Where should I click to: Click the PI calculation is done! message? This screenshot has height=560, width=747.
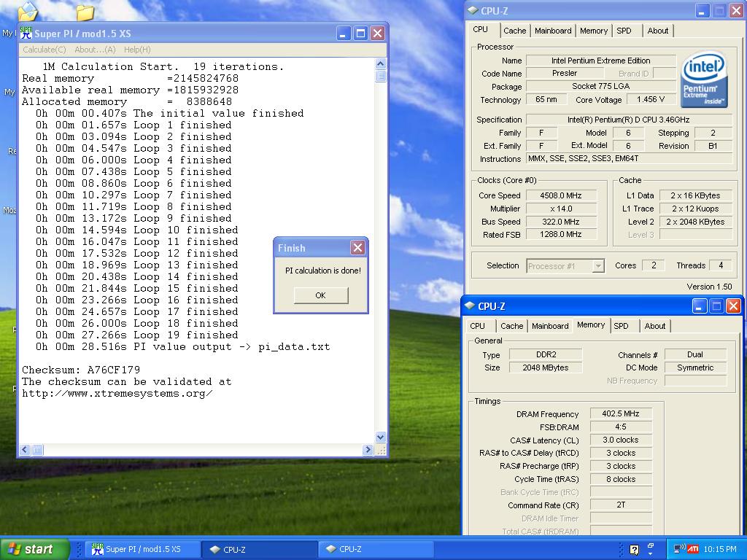323,271
